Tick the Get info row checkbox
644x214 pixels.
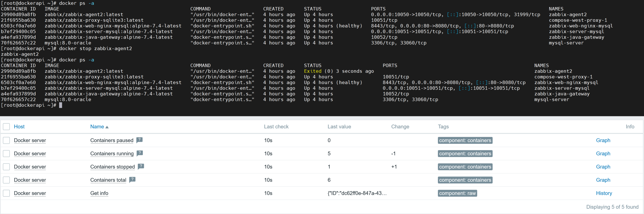pos(6,193)
